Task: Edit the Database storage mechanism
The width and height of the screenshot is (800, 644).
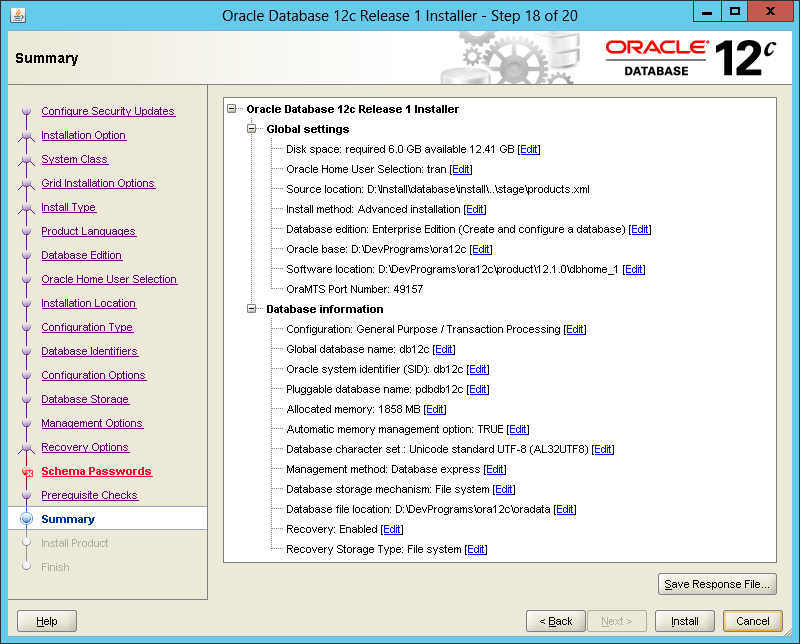Action: [504, 489]
